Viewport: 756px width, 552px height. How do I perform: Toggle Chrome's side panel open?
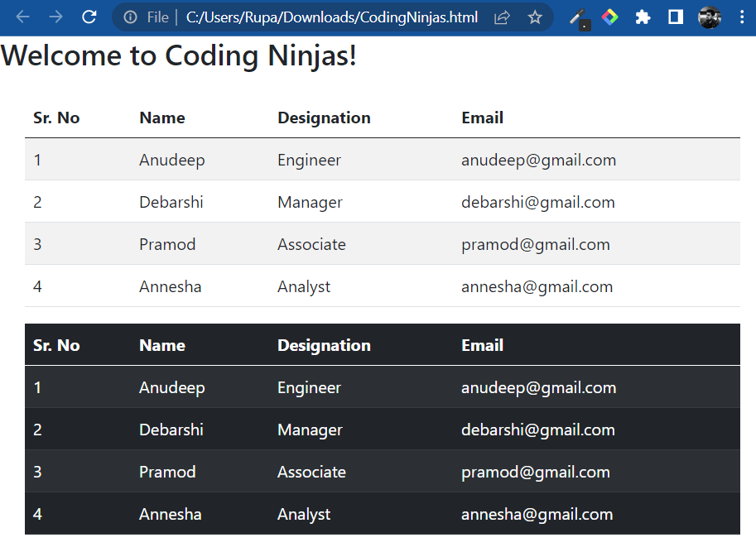point(674,17)
